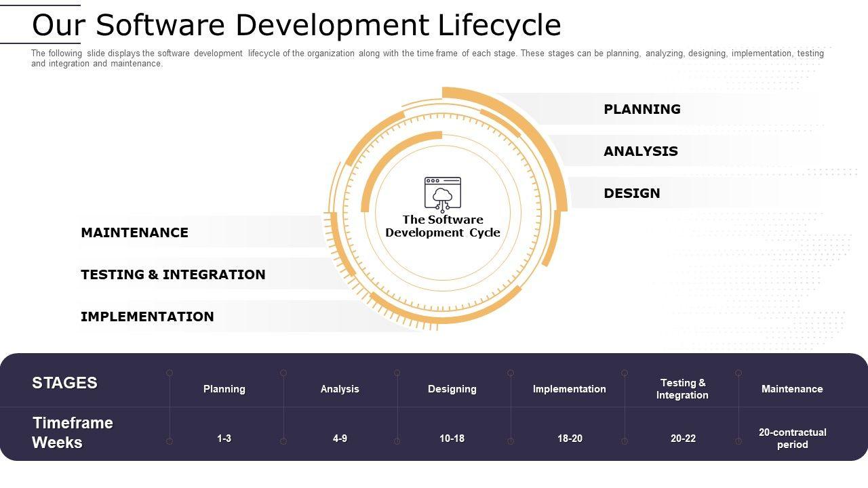868x488 pixels.
Task: Select the uppercase DESIGN label beside the diagram
Action: [x=631, y=193]
